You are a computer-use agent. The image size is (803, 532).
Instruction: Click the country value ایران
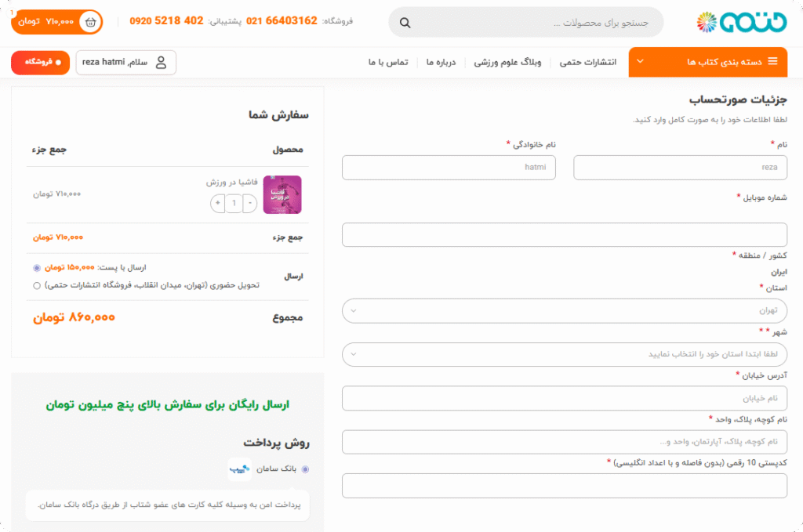pos(779,272)
